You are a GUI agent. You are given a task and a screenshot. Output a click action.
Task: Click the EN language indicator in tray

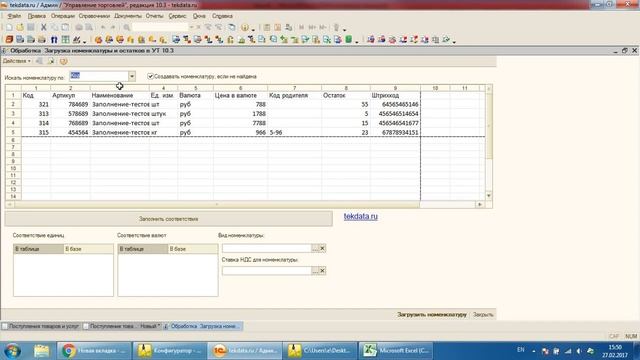(520, 350)
